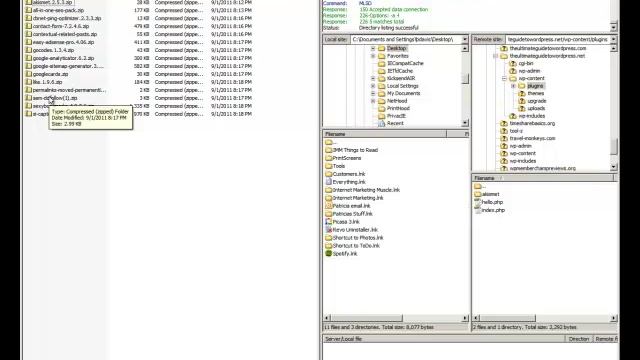This screenshot has width=640, height=360.
Task: Select the themes folder in remote tree
Action: tap(536, 93)
